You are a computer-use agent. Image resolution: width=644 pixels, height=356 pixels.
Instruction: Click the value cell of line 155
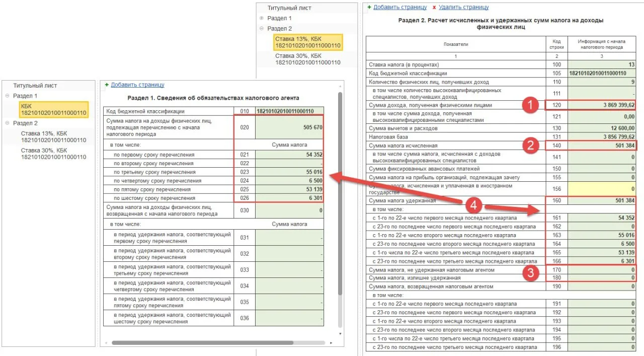tap(602, 177)
